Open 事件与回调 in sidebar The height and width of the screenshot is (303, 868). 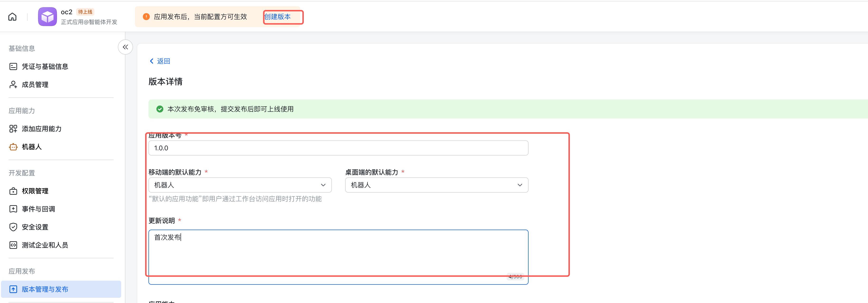(x=38, y=209)
